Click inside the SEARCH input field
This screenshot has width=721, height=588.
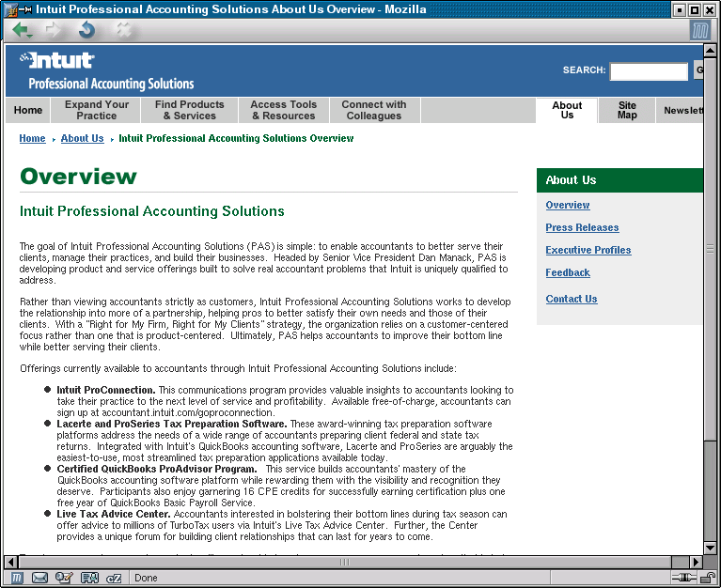click(649, 71)
